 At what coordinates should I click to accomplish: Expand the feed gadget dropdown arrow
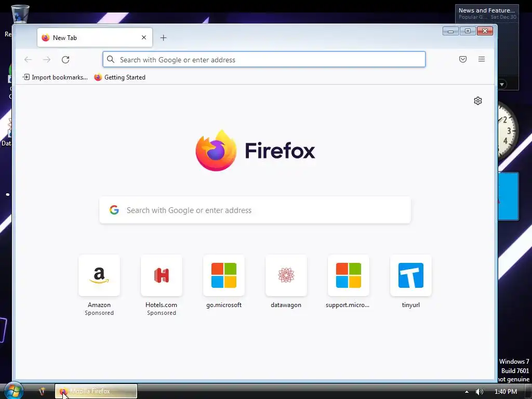coord(502,84)
